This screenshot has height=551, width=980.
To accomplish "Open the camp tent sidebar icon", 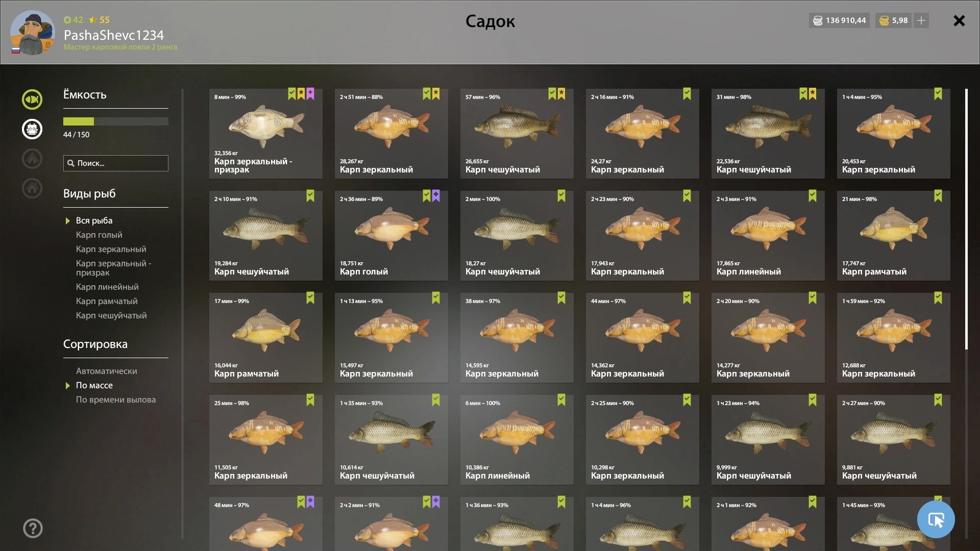I will click(x=32, y=159).
